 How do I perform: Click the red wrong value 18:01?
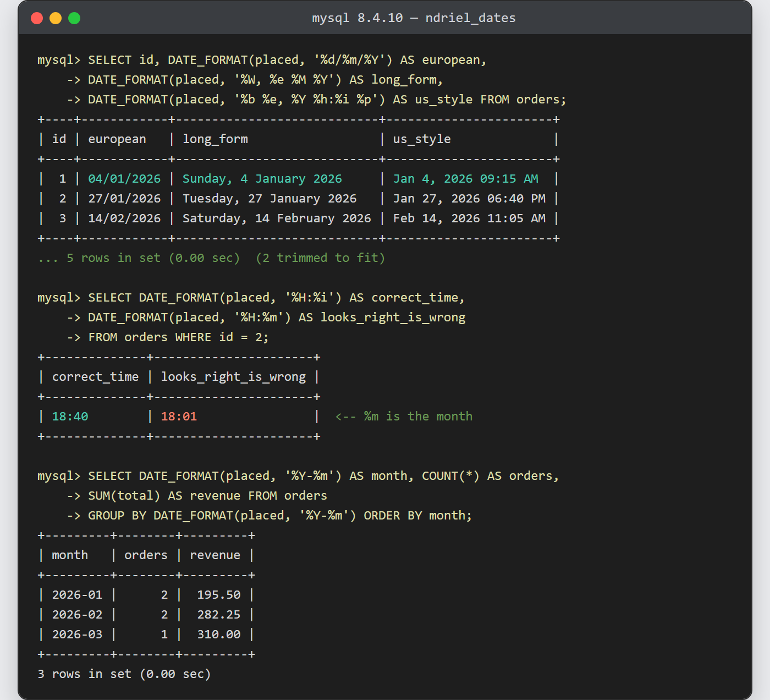coord(179,417)
